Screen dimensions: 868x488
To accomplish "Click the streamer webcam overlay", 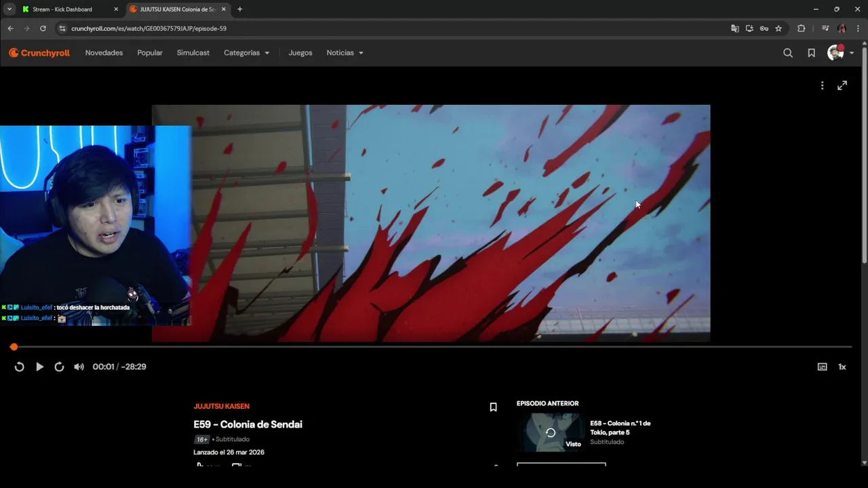I will tap(95, 225).
